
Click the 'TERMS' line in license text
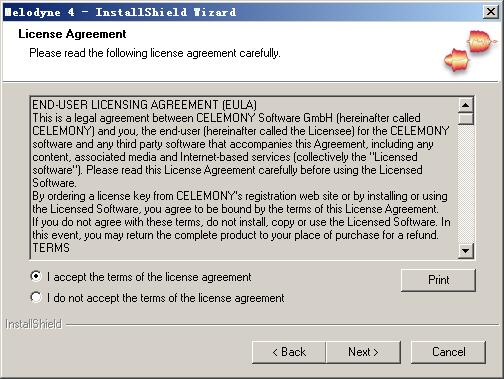tap(51, 248)
